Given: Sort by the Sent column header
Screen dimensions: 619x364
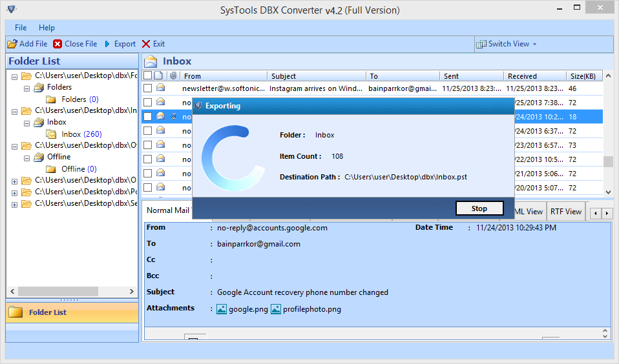Looking at the screenshot, I should pyautogui.click(x=472, y=76).
